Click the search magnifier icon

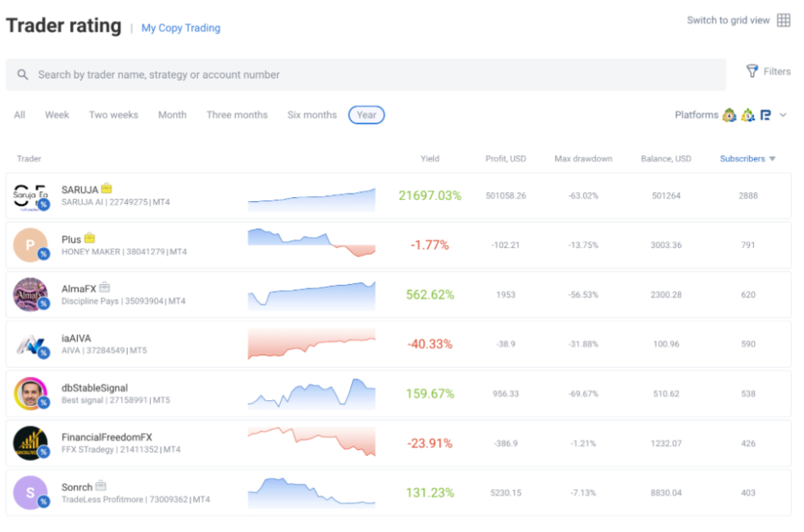tap(23, 74)
